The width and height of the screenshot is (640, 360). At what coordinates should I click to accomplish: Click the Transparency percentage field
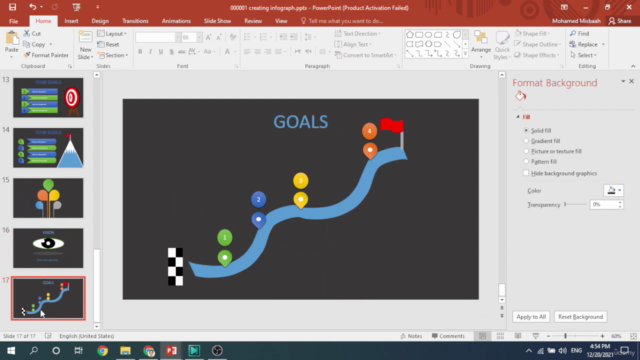pos(604,204)
